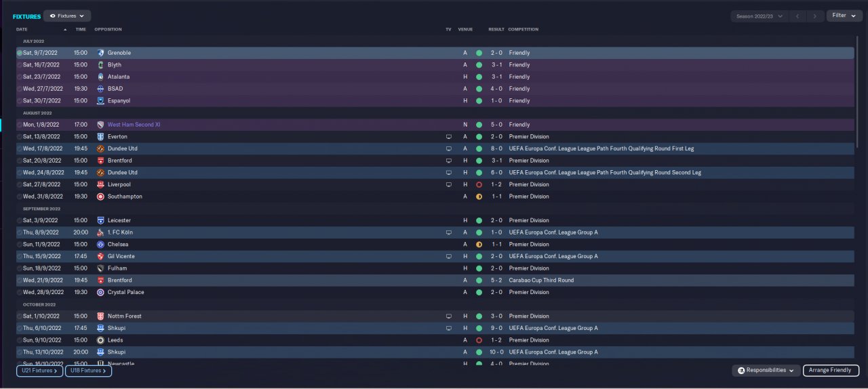This screenshot has width=868, height=389.
Task: Click the red loss indicator for Liverpool match
Action: click(x=479, y=184)
